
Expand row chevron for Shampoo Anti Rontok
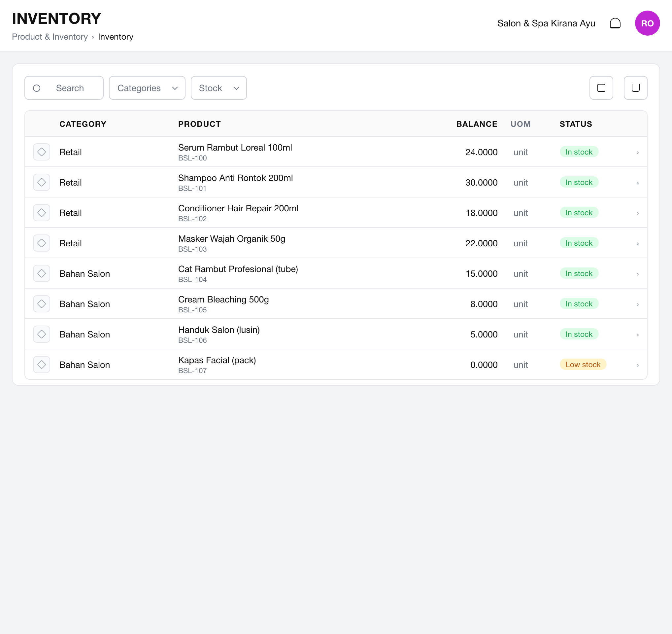point(638,183)
